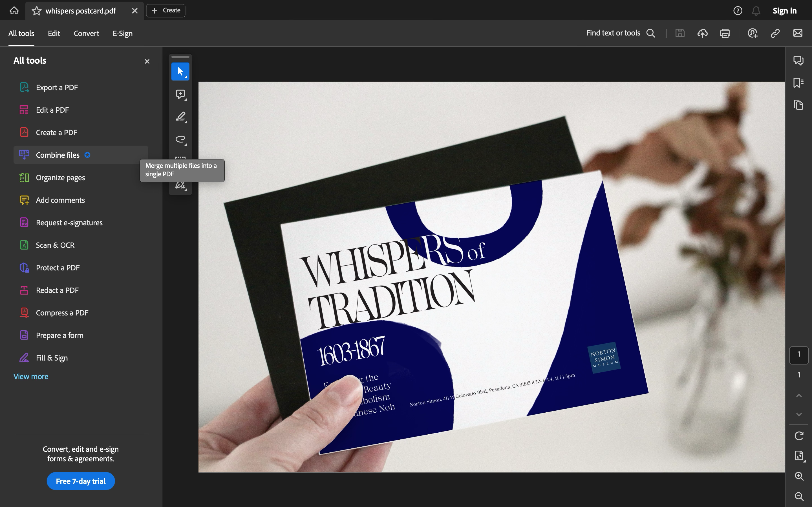This screenshot has width=812, height=507.
Task: Click the View more link
Action: point(31,377)
